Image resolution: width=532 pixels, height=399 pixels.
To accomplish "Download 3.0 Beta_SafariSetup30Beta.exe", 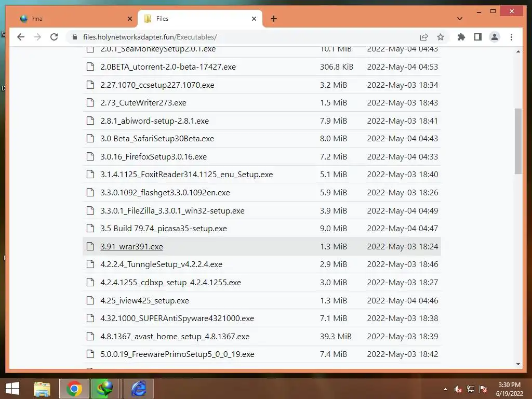I will (157, 139).
